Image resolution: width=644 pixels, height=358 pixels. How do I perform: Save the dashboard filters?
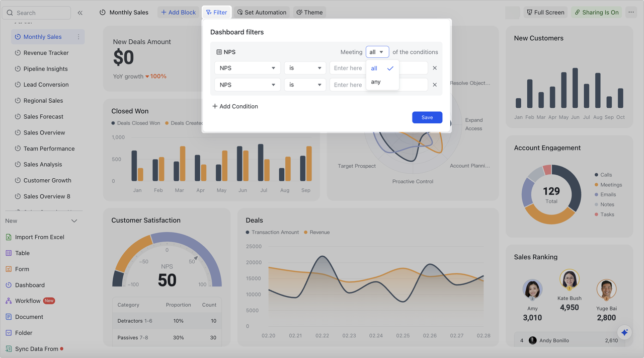click(x=427, y=117)
